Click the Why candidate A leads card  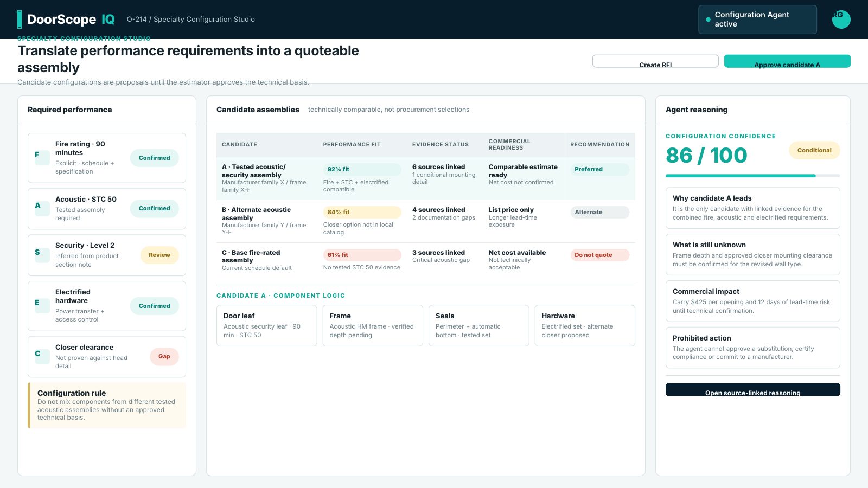[753, 208]
